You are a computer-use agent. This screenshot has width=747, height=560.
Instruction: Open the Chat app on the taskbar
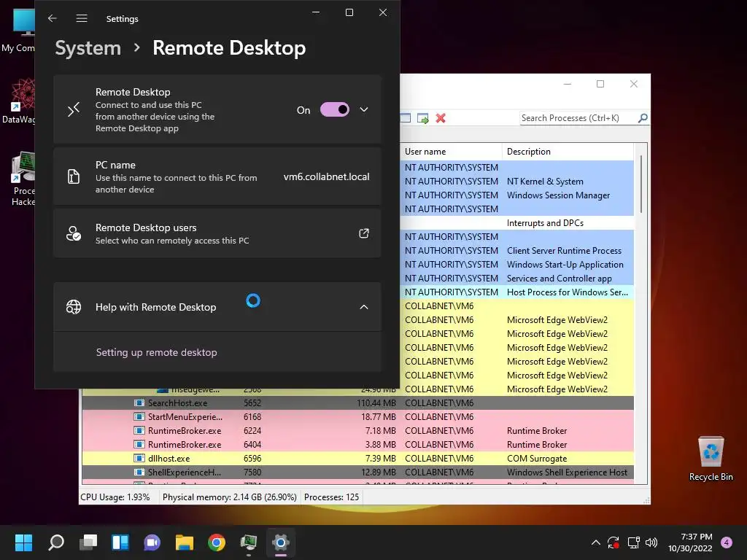152,542
